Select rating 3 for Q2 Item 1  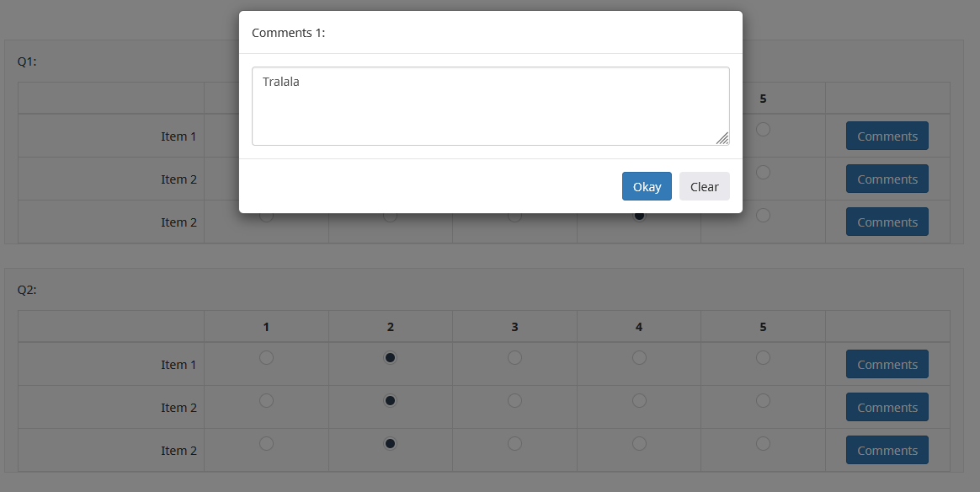pos(514,358)
